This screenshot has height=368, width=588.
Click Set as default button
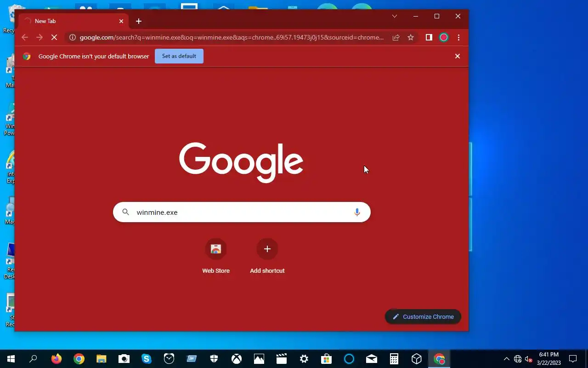[x=179, y=56]
